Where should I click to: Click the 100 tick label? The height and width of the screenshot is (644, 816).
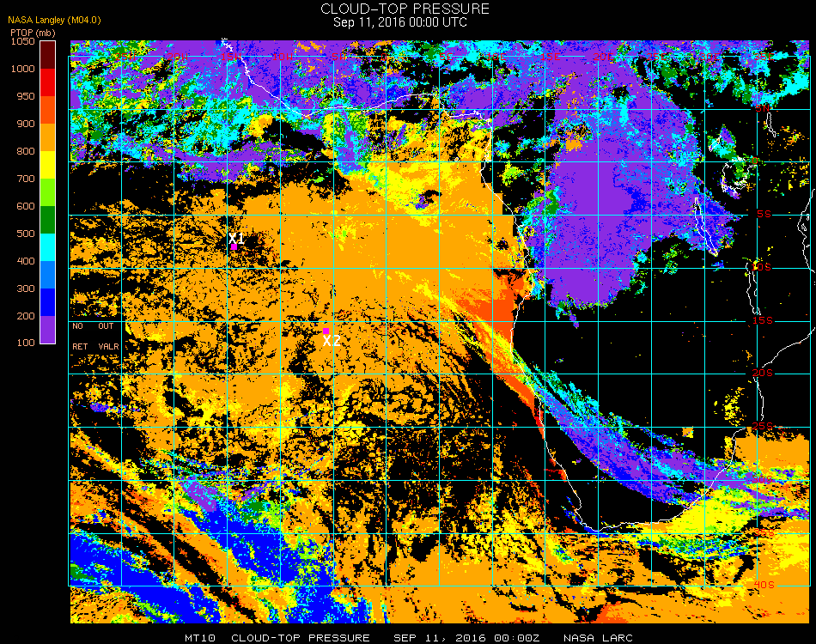pos(26,343)
